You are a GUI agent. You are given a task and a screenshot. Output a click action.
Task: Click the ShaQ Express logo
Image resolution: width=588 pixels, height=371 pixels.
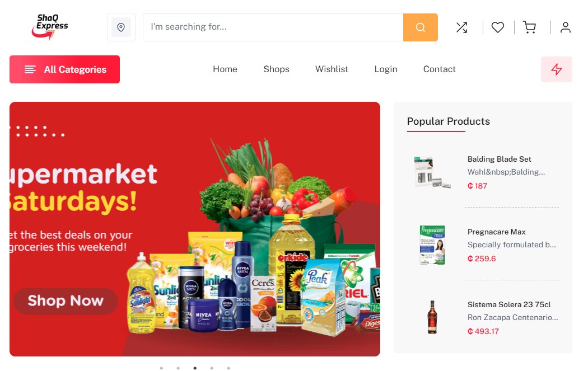50,27
